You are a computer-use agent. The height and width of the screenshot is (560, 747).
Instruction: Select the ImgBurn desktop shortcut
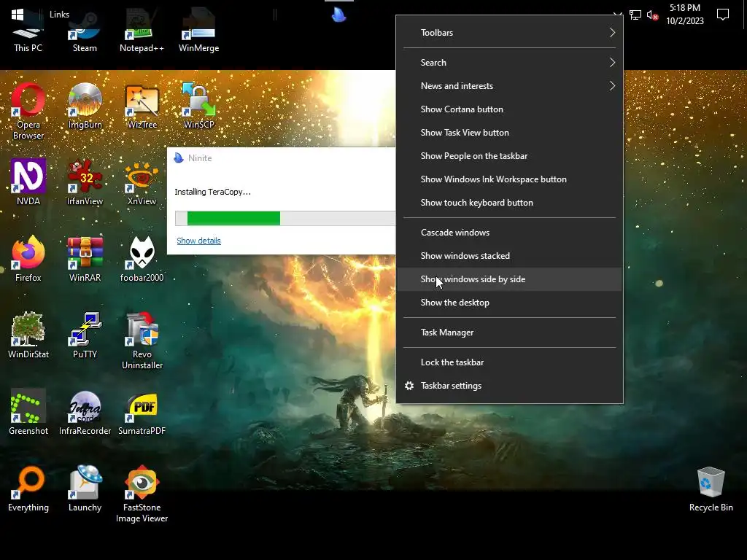click(x=85, y=106)
